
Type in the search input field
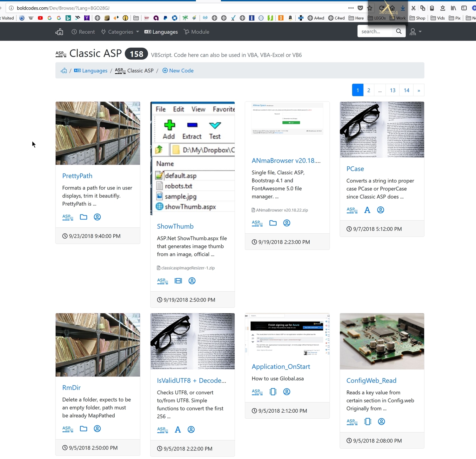[x=375, y=31]
